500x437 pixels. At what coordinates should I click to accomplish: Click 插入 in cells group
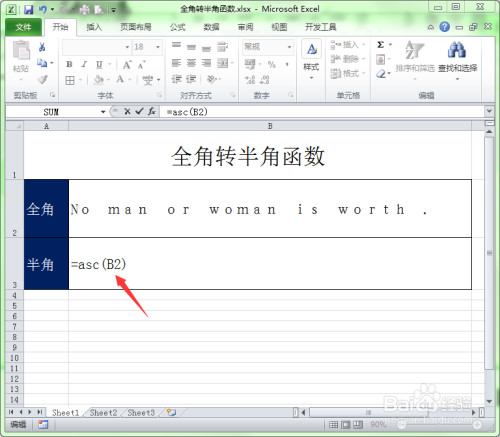pyautogui.click(x=348, y=45)
